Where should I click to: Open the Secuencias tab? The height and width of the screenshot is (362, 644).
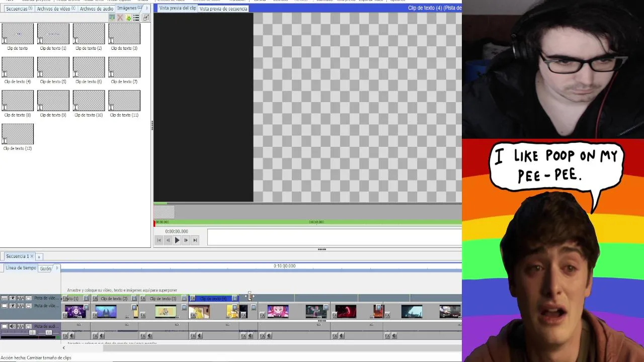click(19, 9)
